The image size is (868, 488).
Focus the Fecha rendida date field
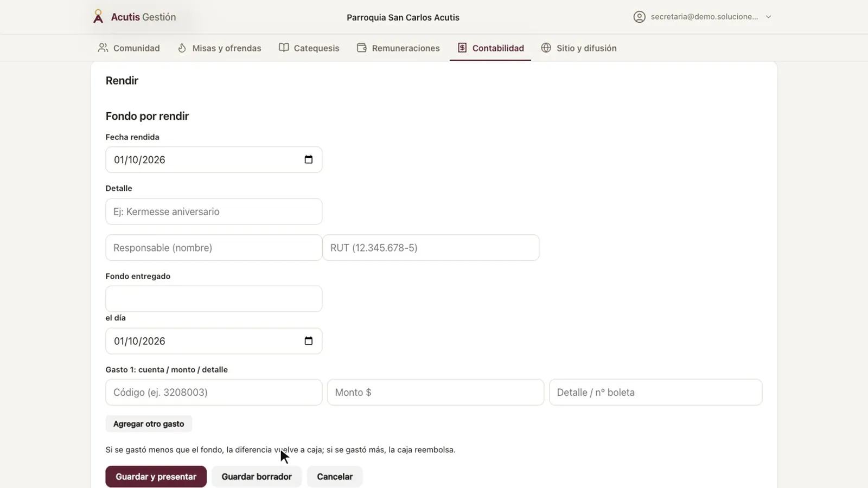[x=214, y=159]
